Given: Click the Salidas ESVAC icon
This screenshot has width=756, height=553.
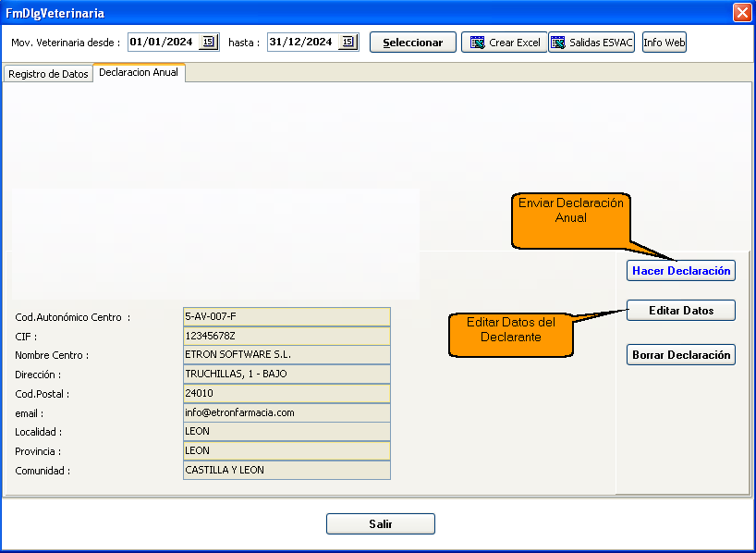Looking at the screenshot, I should (x=558, y=43).
